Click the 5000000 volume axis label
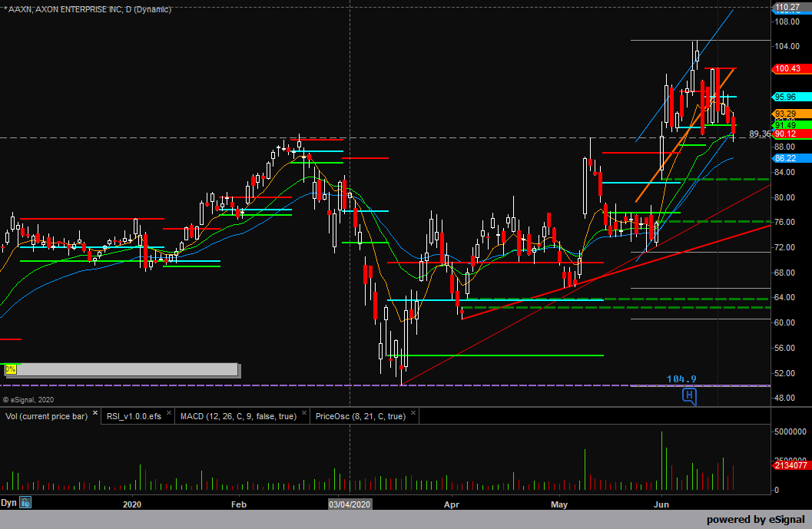This screenshot has width=812, height=529. point(790,431)
